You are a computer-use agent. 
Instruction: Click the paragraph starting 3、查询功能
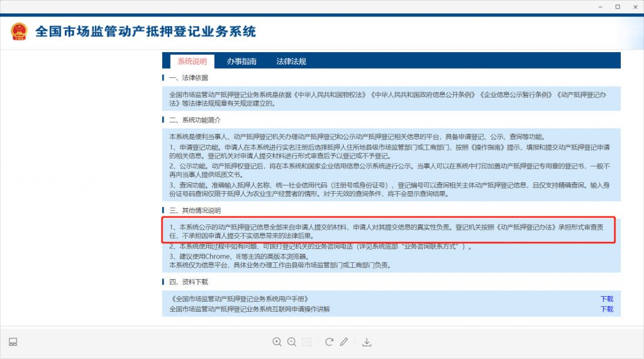390,189
